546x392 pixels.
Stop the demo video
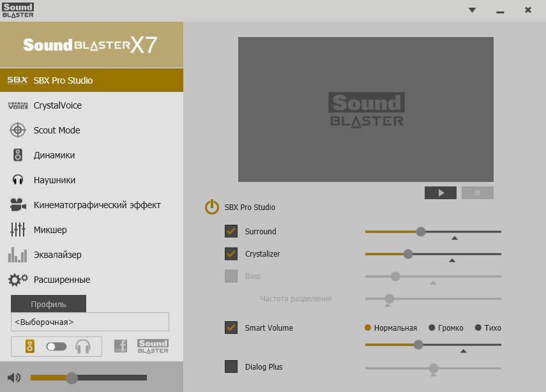478,193
